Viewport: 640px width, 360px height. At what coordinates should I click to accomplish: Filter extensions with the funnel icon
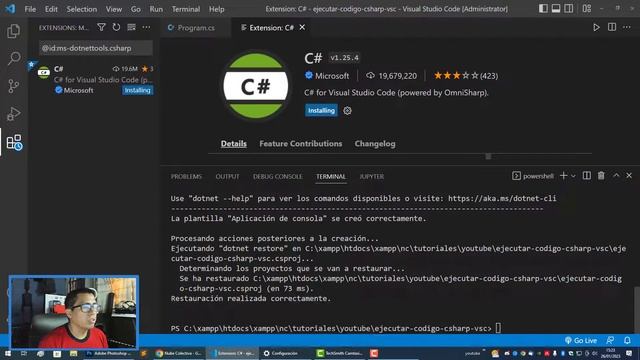[x=101, y=27]
